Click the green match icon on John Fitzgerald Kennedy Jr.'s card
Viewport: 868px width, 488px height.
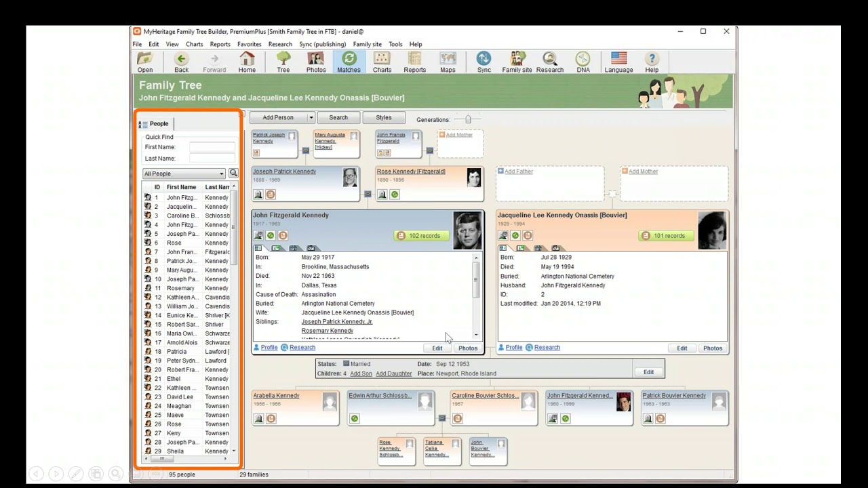tap(565, 419)
